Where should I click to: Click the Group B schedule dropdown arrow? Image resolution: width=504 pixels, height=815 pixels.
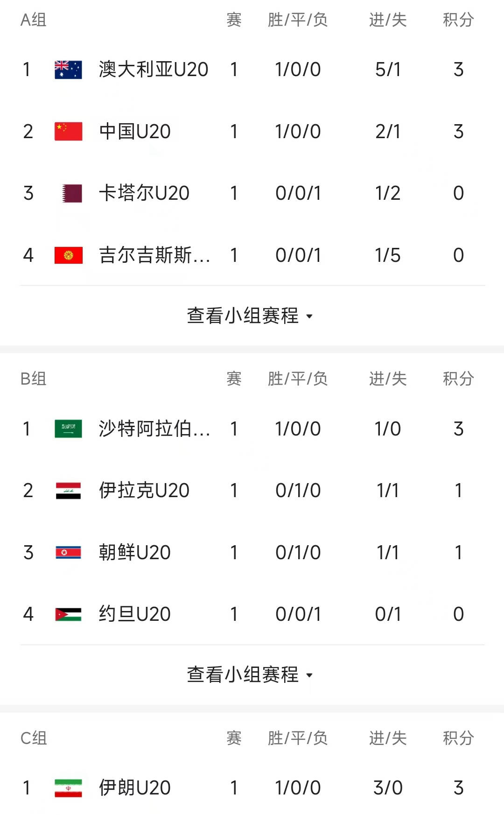point(309,675)
